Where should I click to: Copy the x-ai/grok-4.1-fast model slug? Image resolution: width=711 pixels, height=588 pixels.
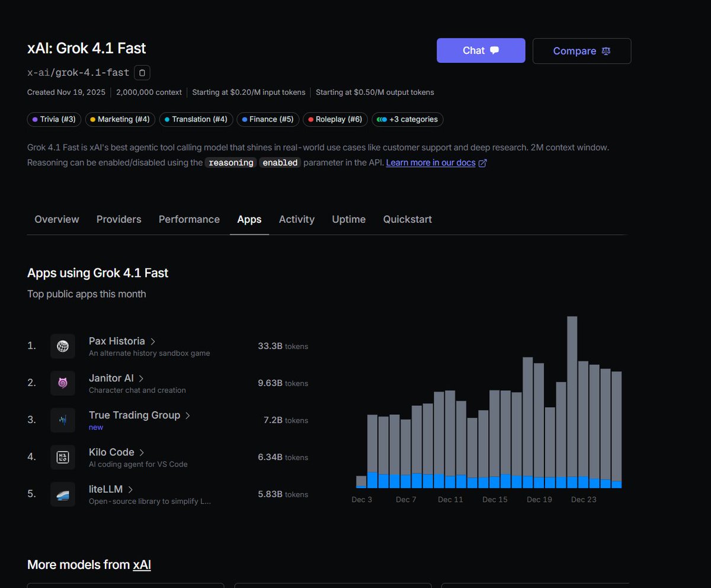tap(142, 73)
